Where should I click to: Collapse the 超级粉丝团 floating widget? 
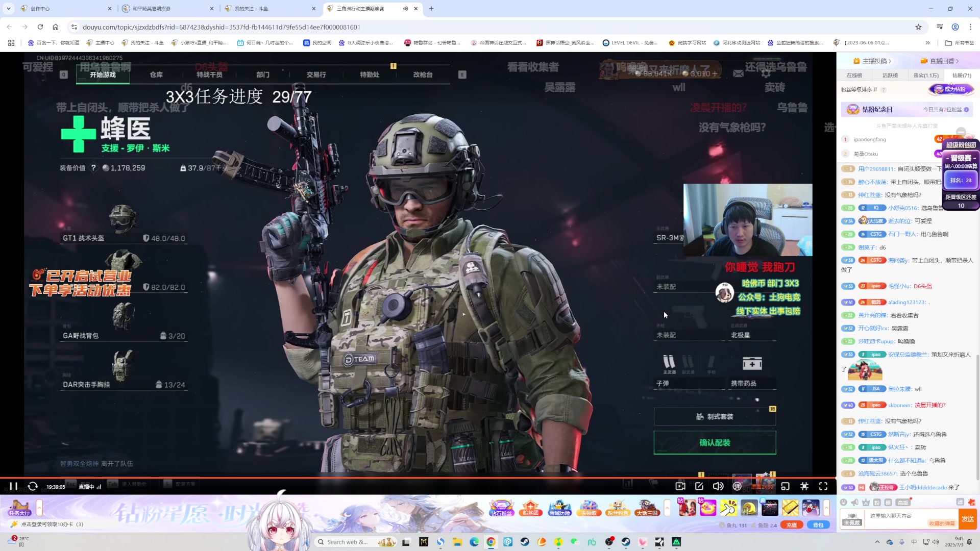(961, 132)
